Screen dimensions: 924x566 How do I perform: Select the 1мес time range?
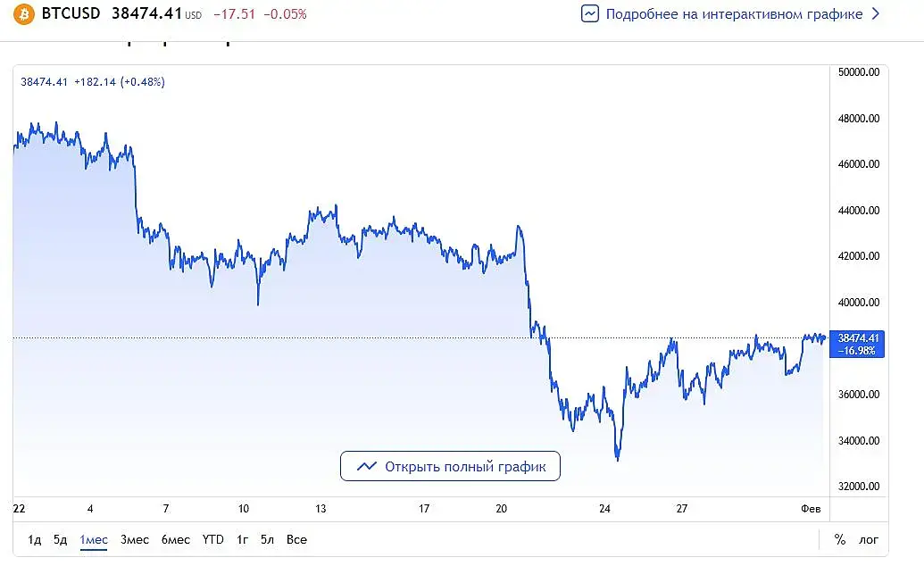tap(94, 539)
